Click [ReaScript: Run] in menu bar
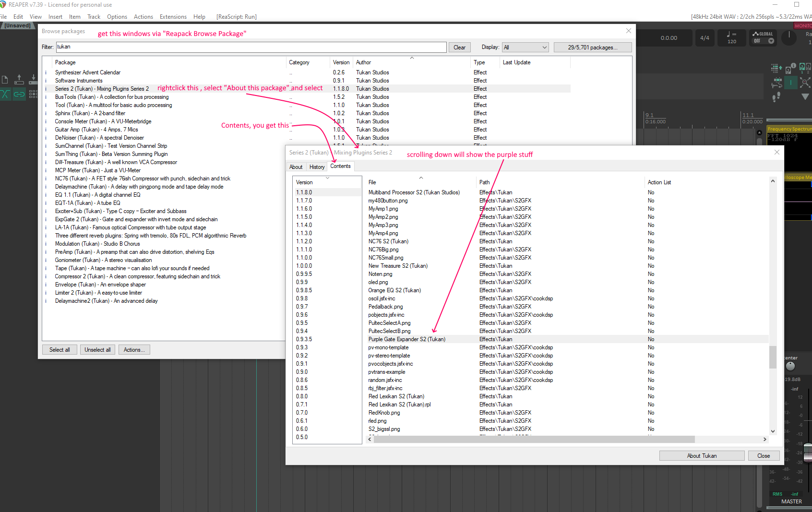This screenshot has width=812, height=512. click(x=237, y=17)
